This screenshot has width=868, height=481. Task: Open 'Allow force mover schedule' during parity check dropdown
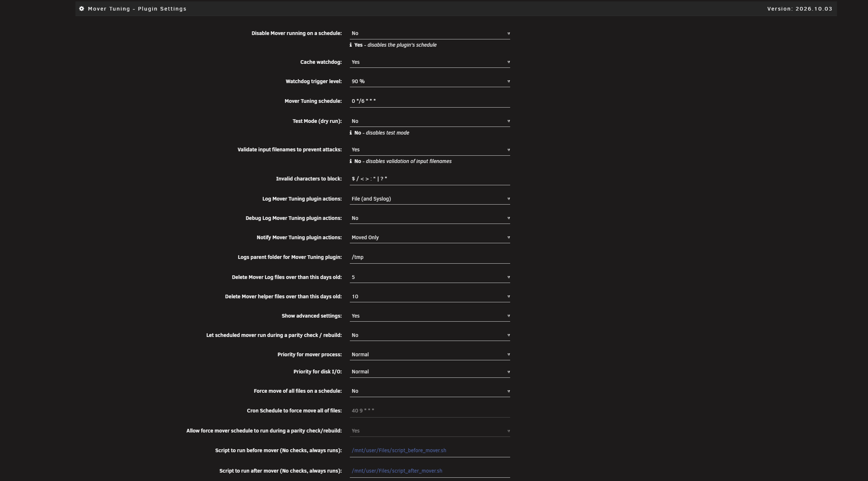click(430, 431)
